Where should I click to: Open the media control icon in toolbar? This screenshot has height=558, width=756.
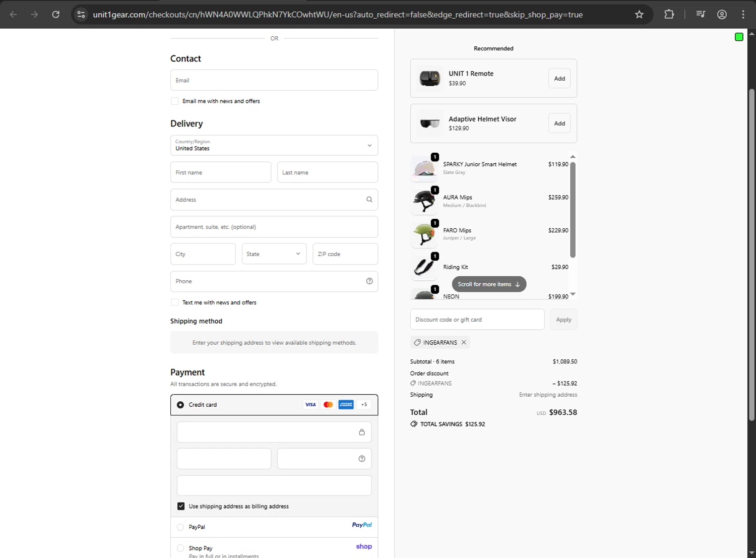click(701, 14)
